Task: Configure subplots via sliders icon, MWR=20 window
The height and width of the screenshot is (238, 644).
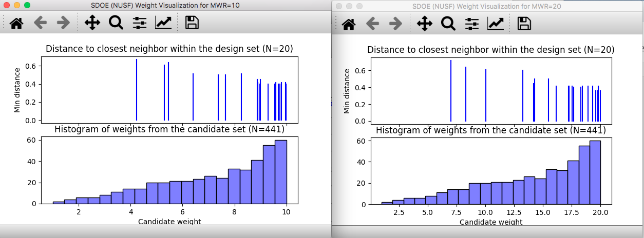Action: (472, 24)
